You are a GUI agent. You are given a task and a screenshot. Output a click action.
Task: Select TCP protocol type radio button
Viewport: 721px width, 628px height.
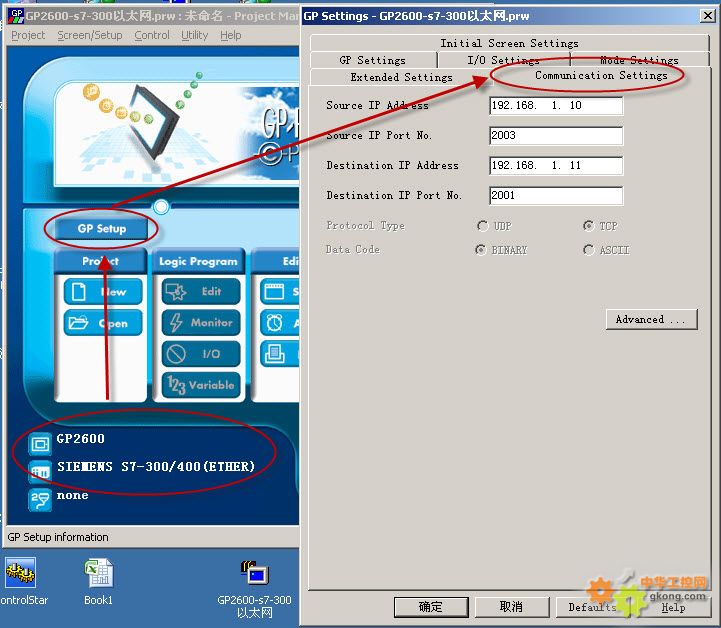click(x=588, y=226)
